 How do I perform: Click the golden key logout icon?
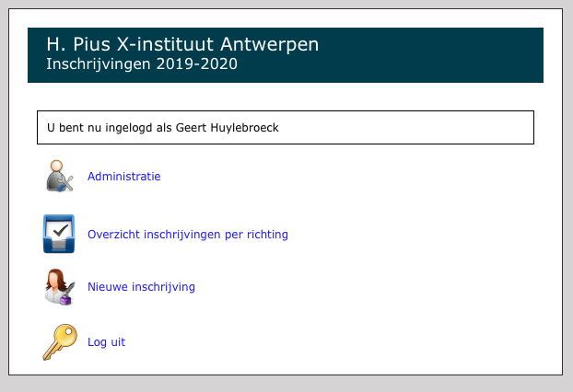click(x=60, y=342)
